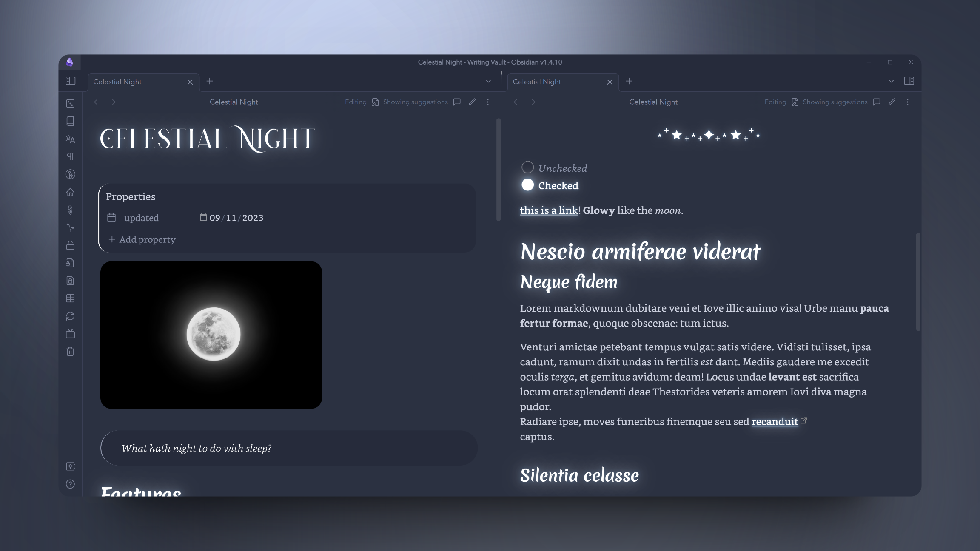Check the Unchecked task checkbox

click(x=527, y=168)
